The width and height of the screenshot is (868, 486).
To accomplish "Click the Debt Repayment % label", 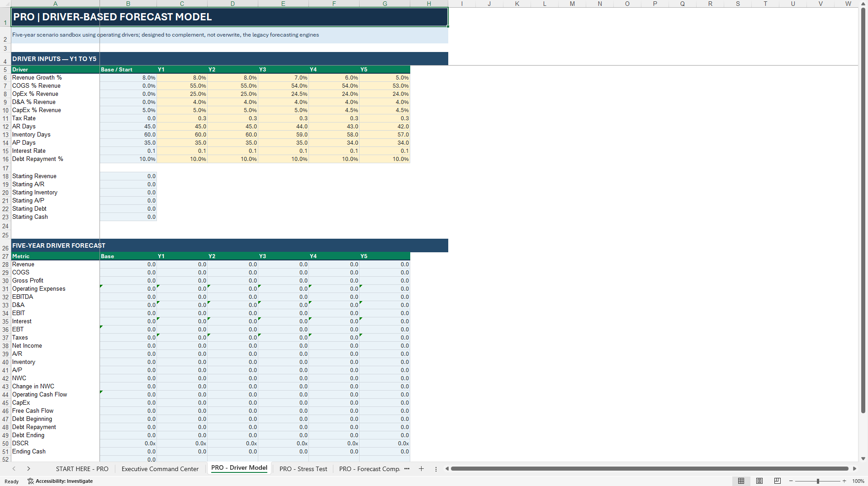I will 55,159.
